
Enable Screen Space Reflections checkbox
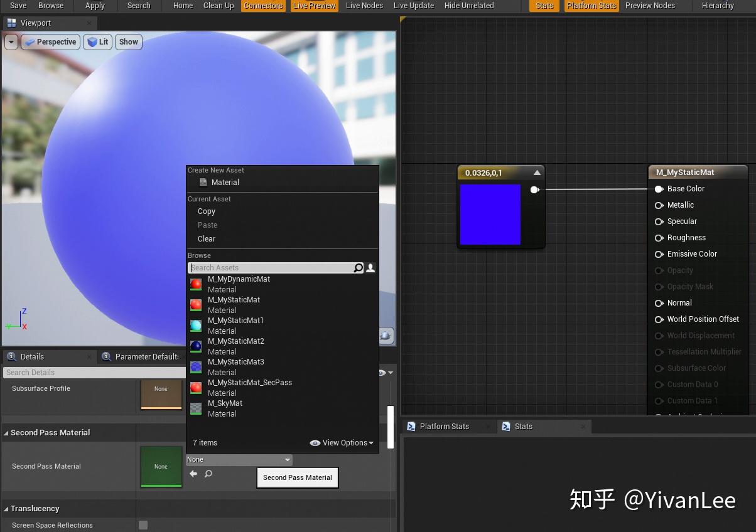pyautogui.click(x=143, y=525)
